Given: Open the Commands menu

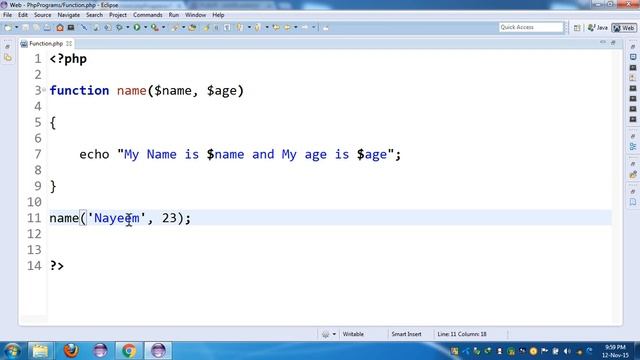Looking at the screenshot, I should 148,15.
